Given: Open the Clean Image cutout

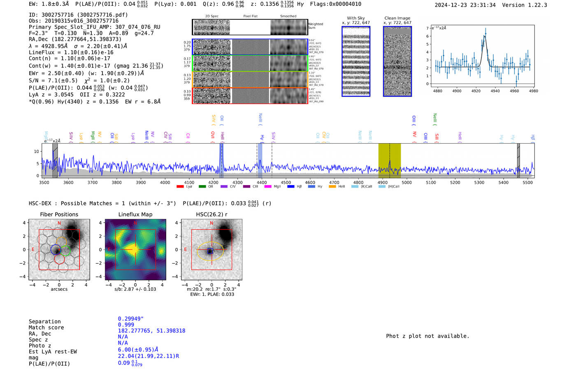Looking at the screenshot, I should (x=397, y=61).
